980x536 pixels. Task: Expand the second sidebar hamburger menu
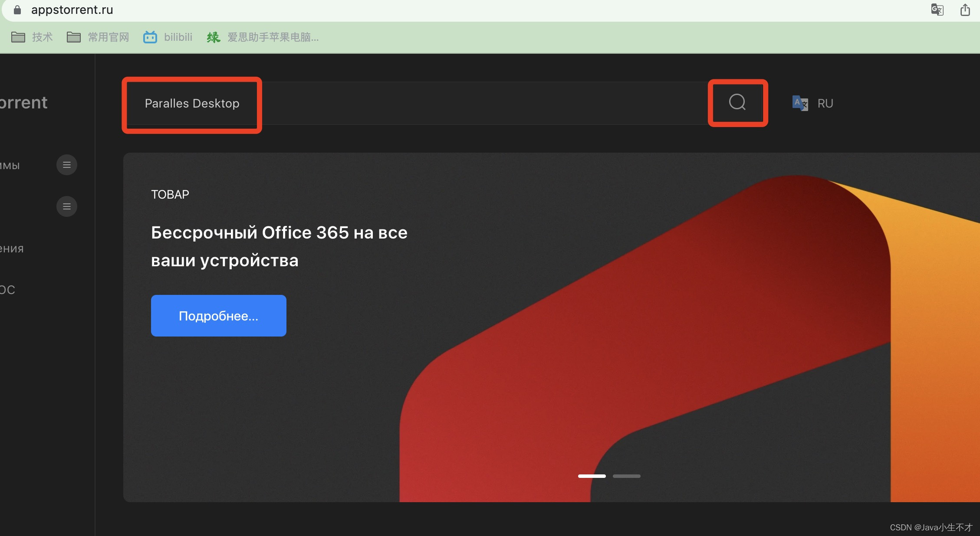[x=66, y=206]
